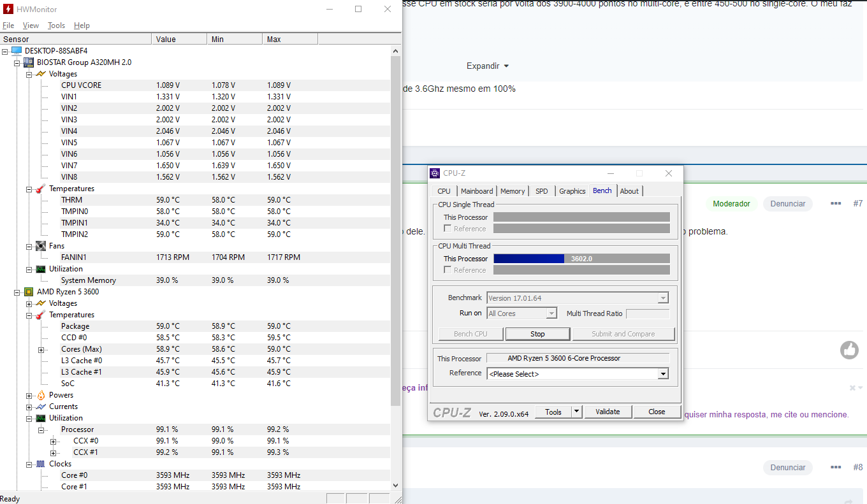
Task: Switch to the SPD tab in CPU-Z
Action: pyautogui.click(x=542, y=191)
